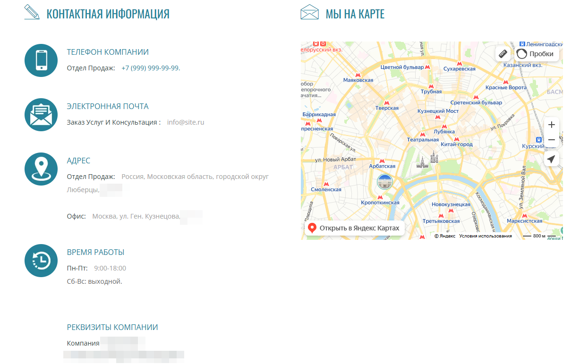588x364 pixels.
Task: Click the envelope icon beside Электронная Почта
Action: pyautogui.click(x=41, y=115)
